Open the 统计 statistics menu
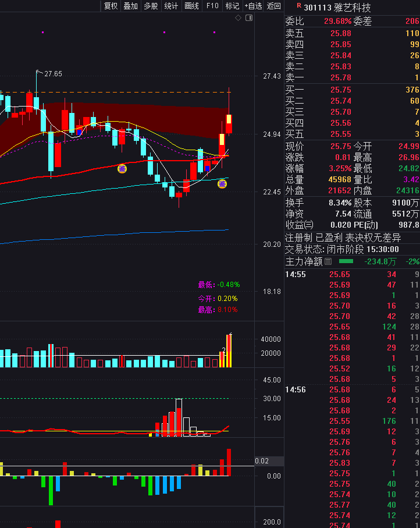Screen dimensions: 420x528 pos(171,6)
